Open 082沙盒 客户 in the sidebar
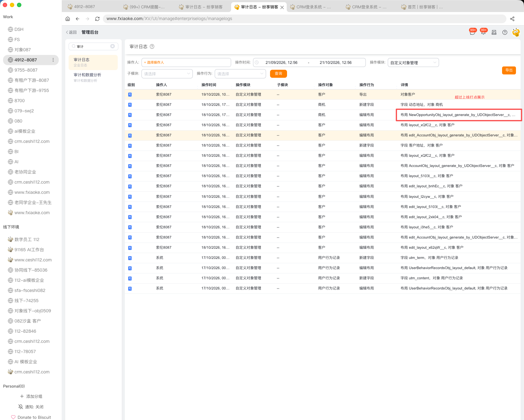 pyautogui.click(x=31, y=321)
